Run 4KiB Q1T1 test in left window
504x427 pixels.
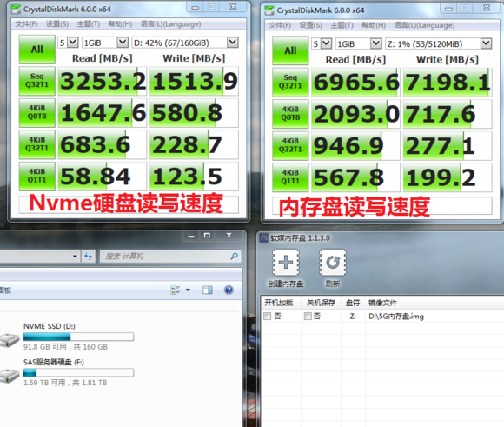(x=37, y=176)
